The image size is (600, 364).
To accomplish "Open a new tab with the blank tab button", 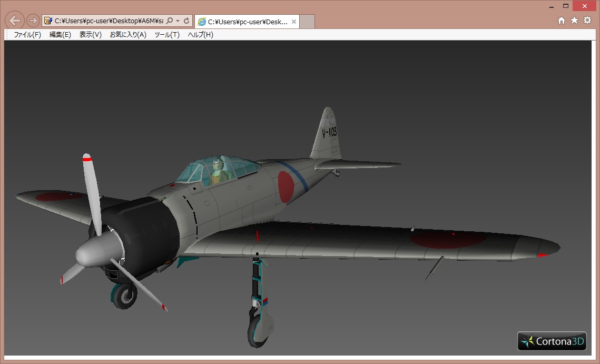I will 307,22.
